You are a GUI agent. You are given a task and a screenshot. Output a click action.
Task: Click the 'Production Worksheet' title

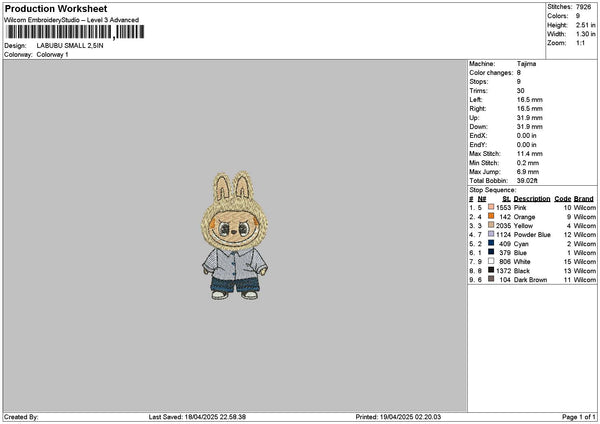[56, 8]
